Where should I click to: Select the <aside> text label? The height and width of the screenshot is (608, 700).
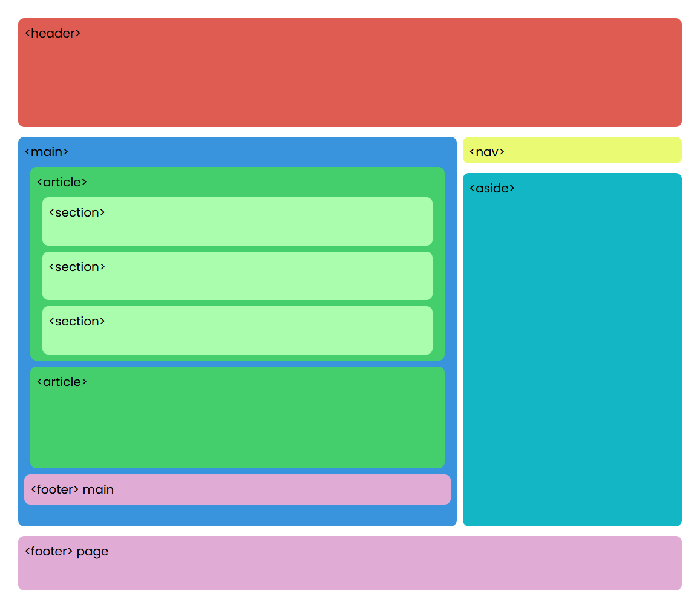[x=492, y=188]
